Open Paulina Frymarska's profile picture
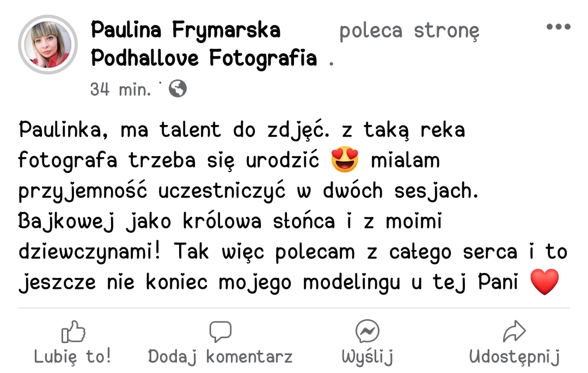Image resolution: width=588 pixels, height=373 pixels. click(47, 45)
